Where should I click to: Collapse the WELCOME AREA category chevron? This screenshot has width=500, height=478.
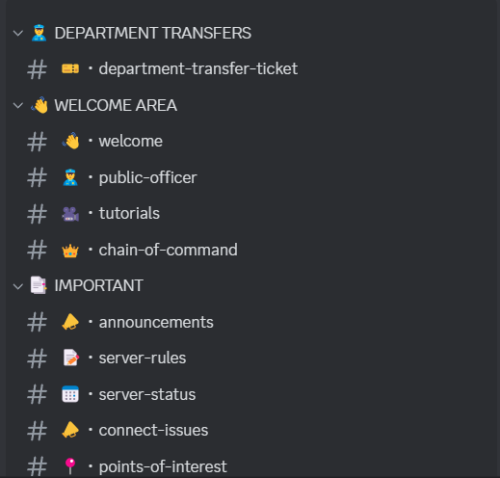click(x=18, y=106)
